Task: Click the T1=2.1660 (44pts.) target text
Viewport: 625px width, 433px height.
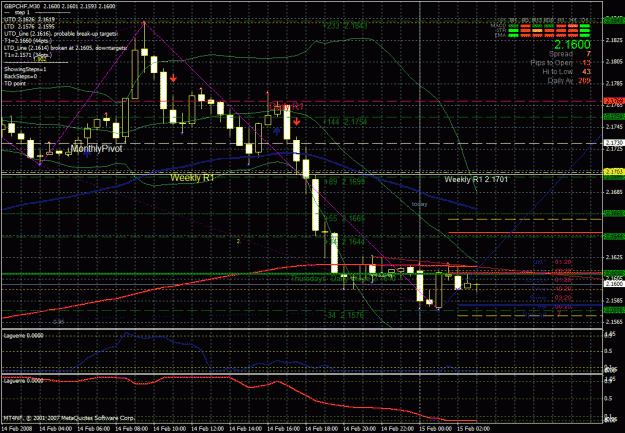Action: 28,41
